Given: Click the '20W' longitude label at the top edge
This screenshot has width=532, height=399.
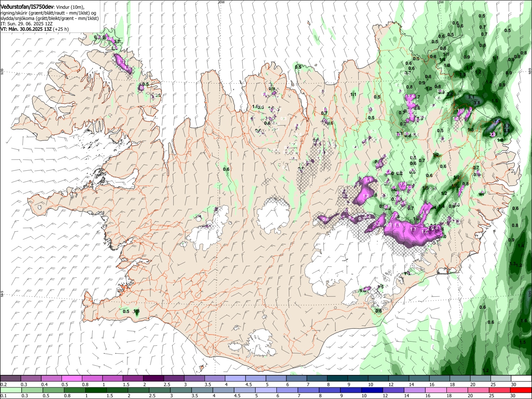Looking at the screenshot, I should coord(221,2).
